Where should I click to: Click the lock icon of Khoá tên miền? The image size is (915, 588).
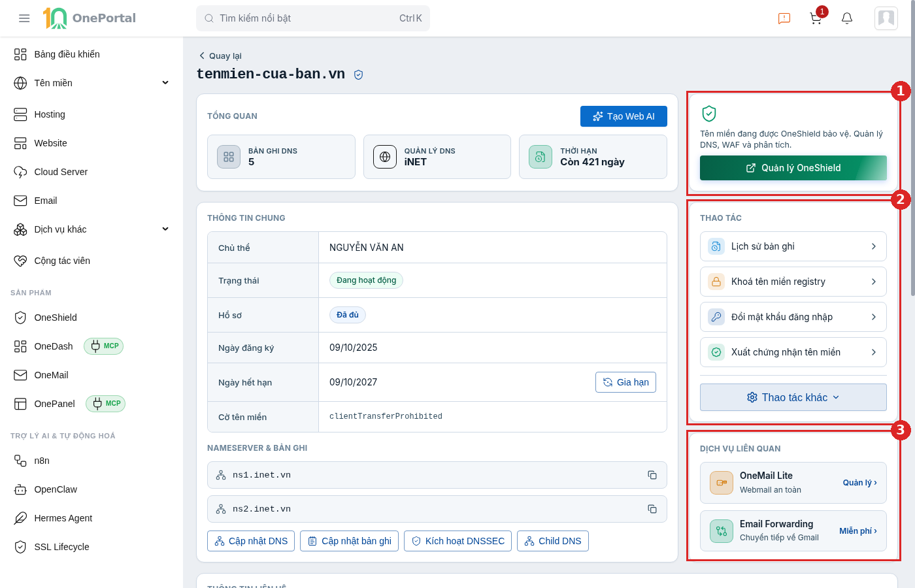point(716,282)
